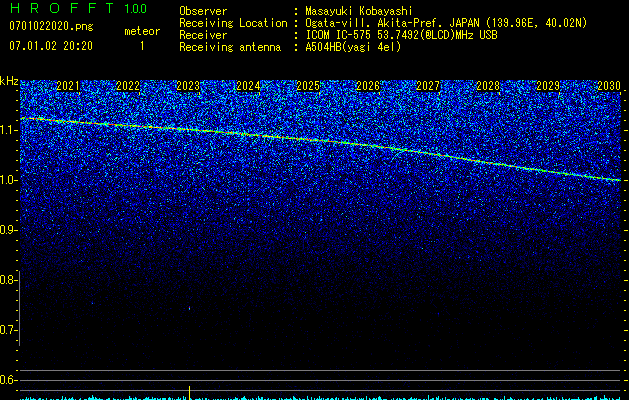Click the Receiving antenna label

tap(230, 47)
